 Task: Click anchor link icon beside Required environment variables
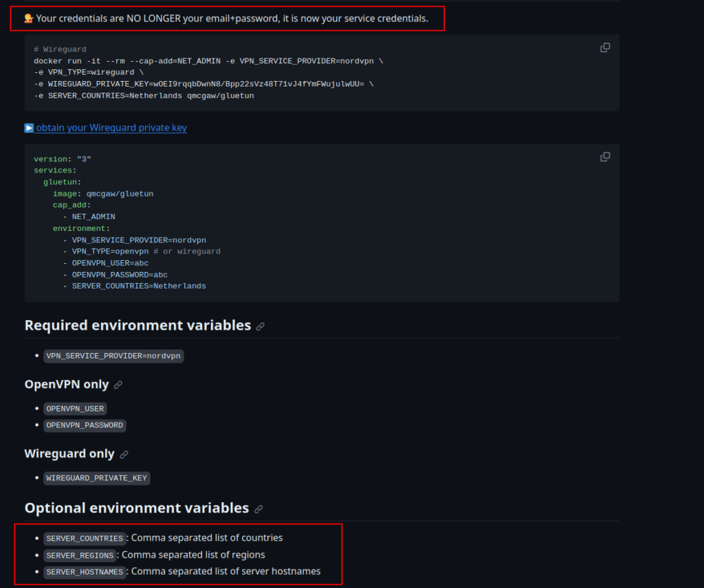coord(260,326)
